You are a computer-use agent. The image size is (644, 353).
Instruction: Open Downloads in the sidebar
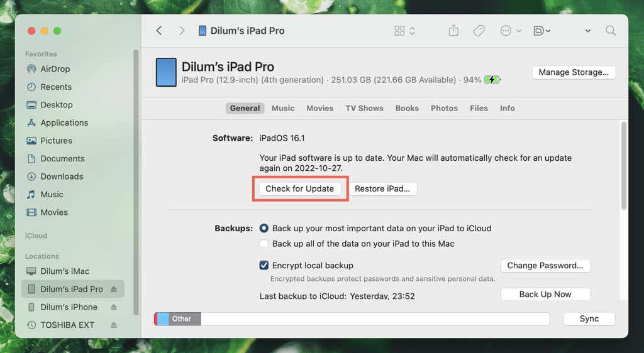(x=55, y=176)
